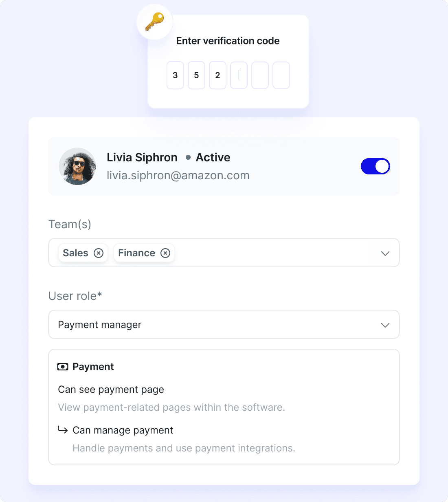Click the first verification digit box
Screen dimensions: 448x502
coord(175,75)
